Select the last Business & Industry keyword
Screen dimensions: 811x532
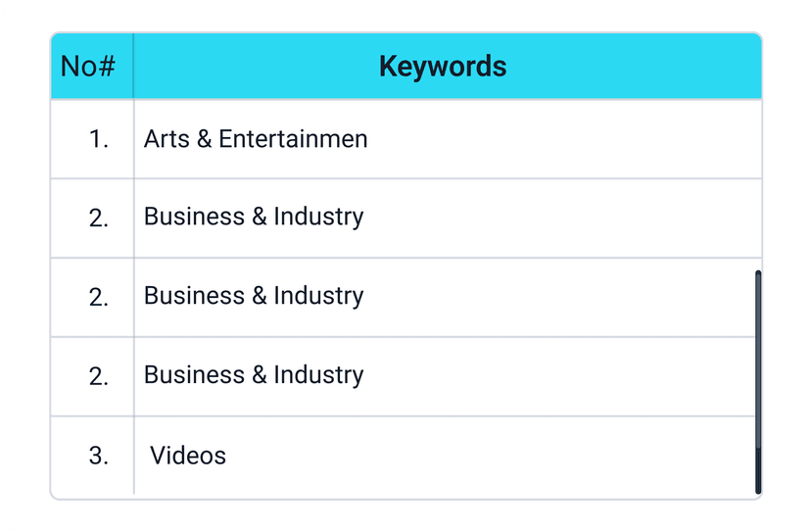pos(254,375)
